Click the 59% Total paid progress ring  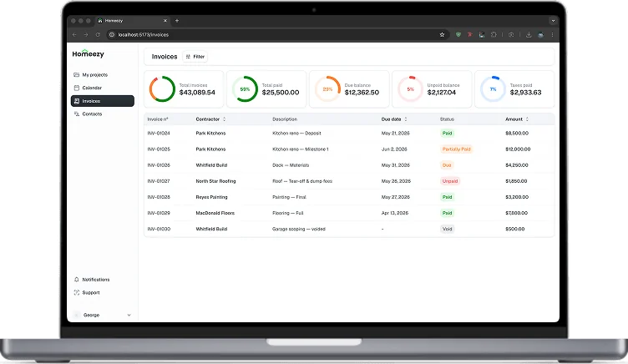245,88
